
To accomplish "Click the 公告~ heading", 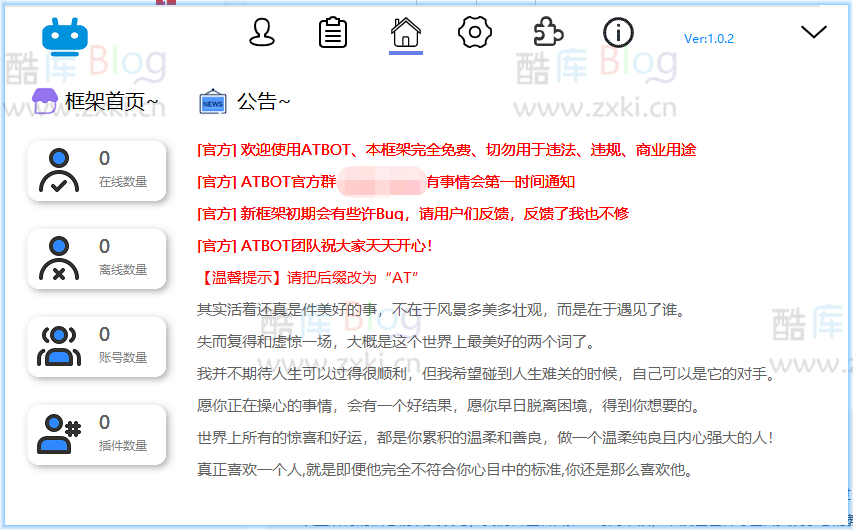I will (263, 101).
